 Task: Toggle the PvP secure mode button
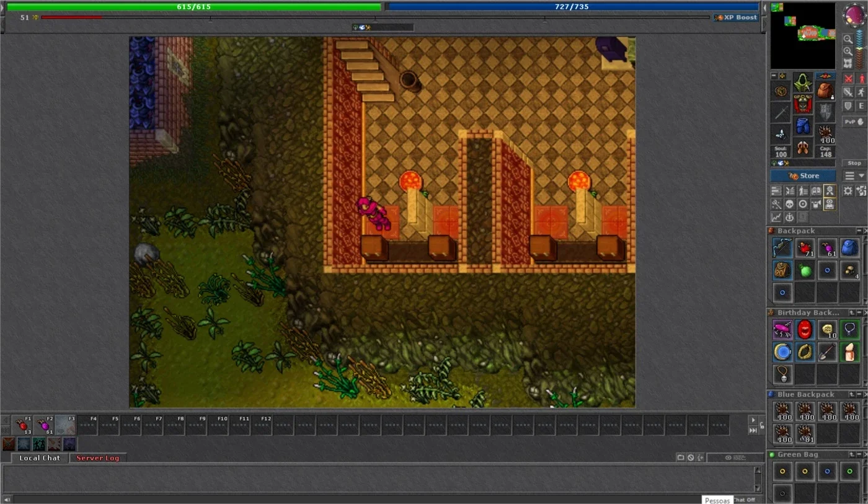pos(854,122)
